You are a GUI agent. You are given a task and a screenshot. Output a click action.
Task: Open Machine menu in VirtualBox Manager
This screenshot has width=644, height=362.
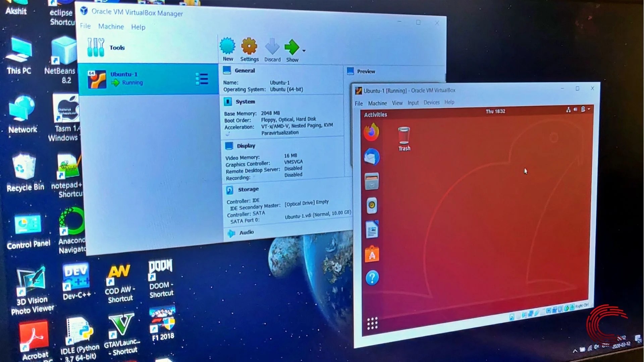111,26
